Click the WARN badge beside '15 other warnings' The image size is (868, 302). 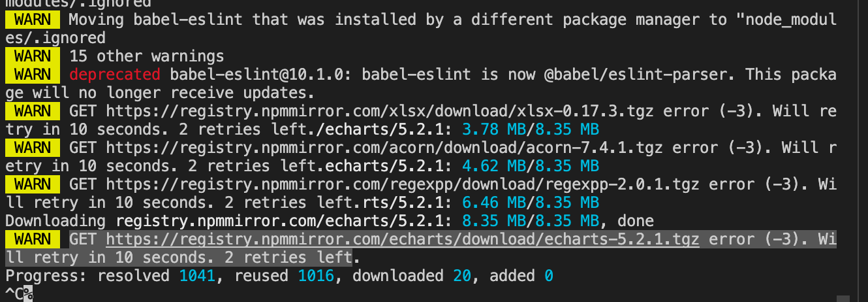(x=33, y=56)
